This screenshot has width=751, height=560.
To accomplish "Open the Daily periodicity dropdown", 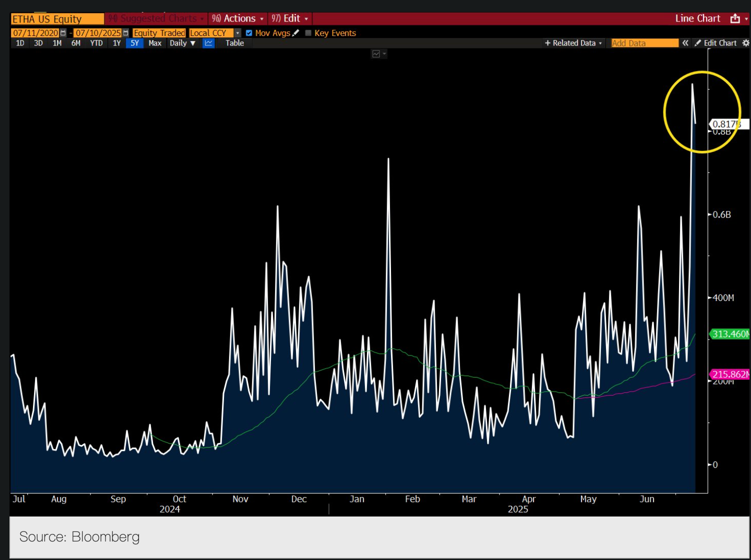I will tap(182, 43).
